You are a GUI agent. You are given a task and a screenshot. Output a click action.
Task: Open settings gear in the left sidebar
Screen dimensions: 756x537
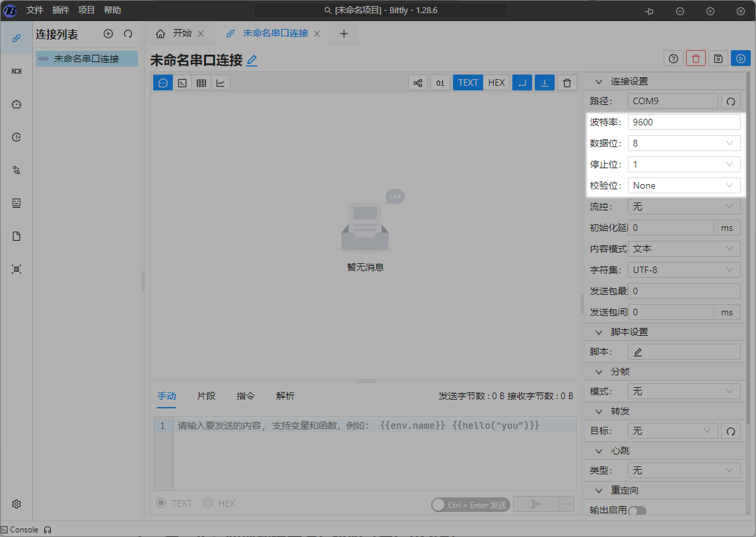coord(17,503)
